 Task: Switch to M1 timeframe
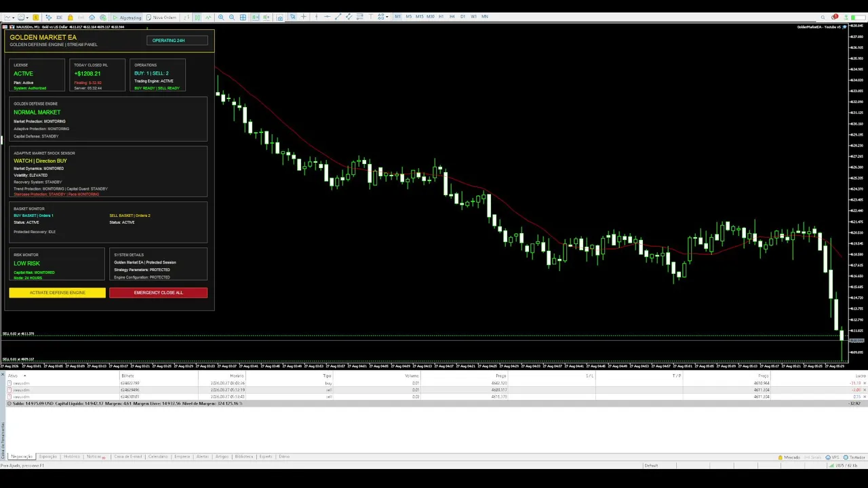pos(397,17)
